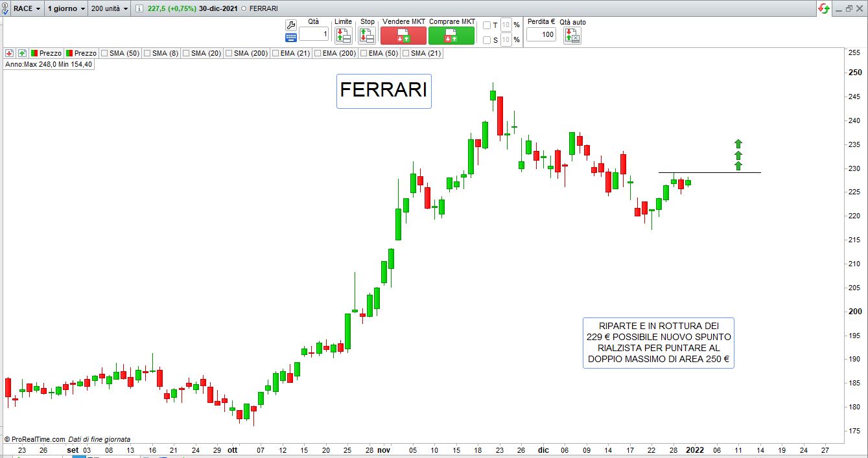Click the Perdita € input field
Image resolution: width=868 pixels, height=458 pixels.
[541, 34]
